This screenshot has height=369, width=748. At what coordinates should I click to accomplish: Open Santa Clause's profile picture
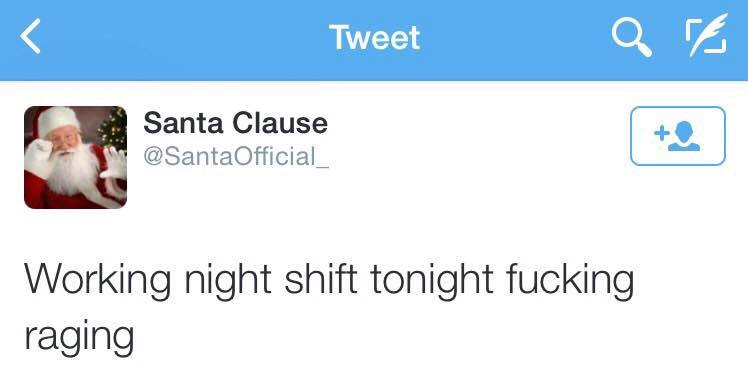pos(75,157)
